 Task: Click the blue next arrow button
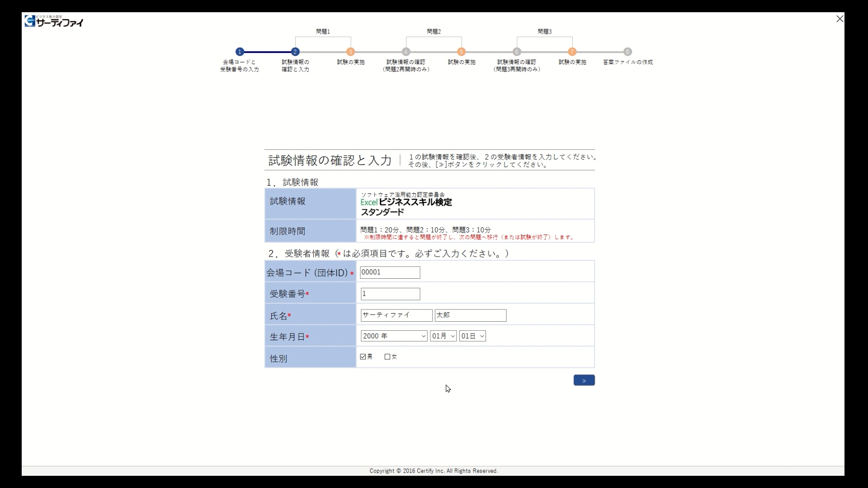584,380
